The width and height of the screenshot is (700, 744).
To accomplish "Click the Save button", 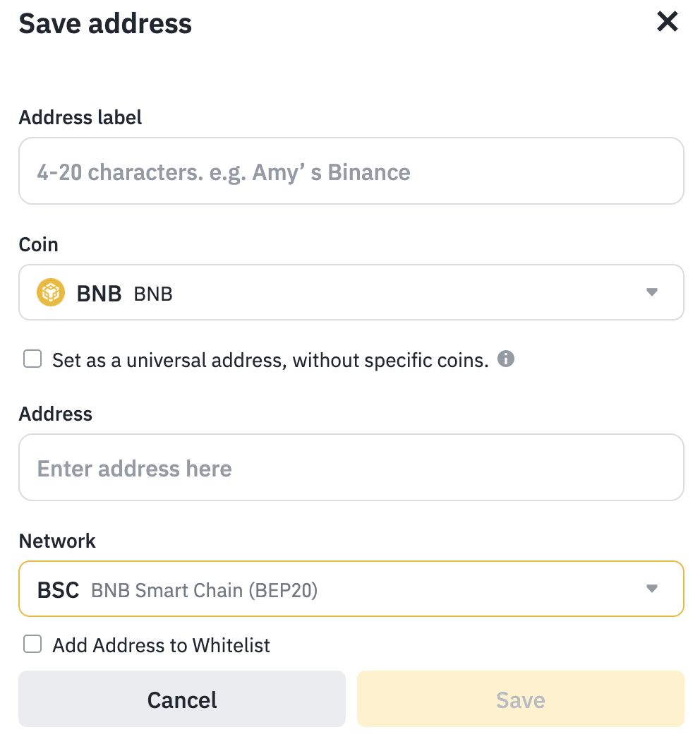I will (520, 700).
